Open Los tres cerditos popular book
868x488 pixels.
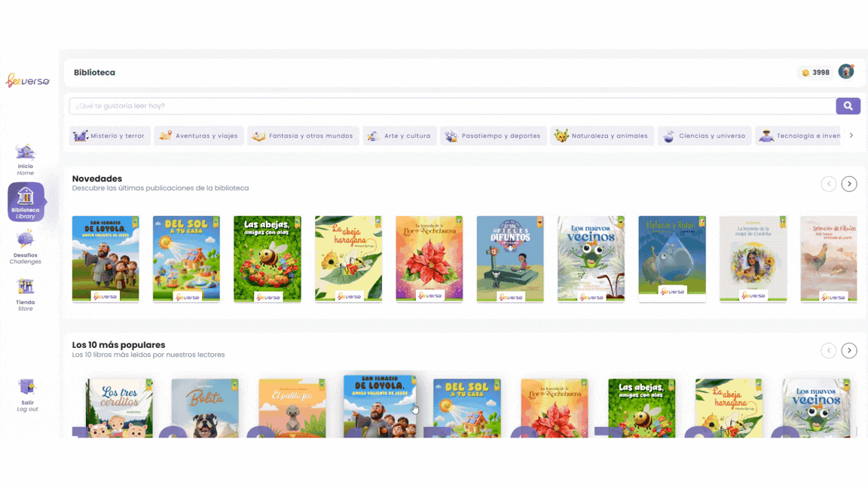click(119, 407)
